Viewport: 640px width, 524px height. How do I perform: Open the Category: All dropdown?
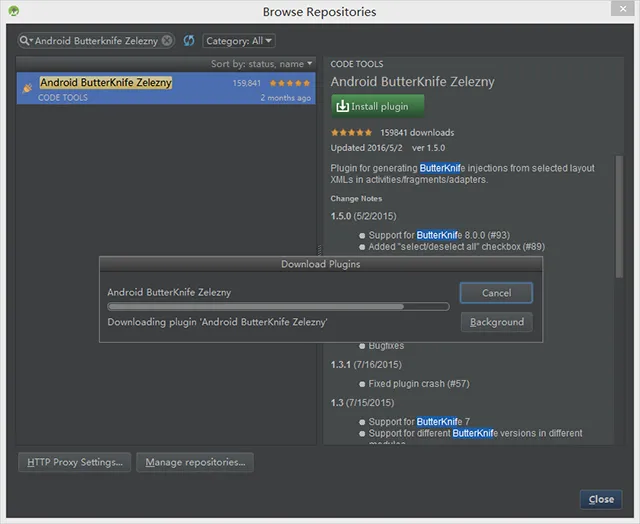239,41
